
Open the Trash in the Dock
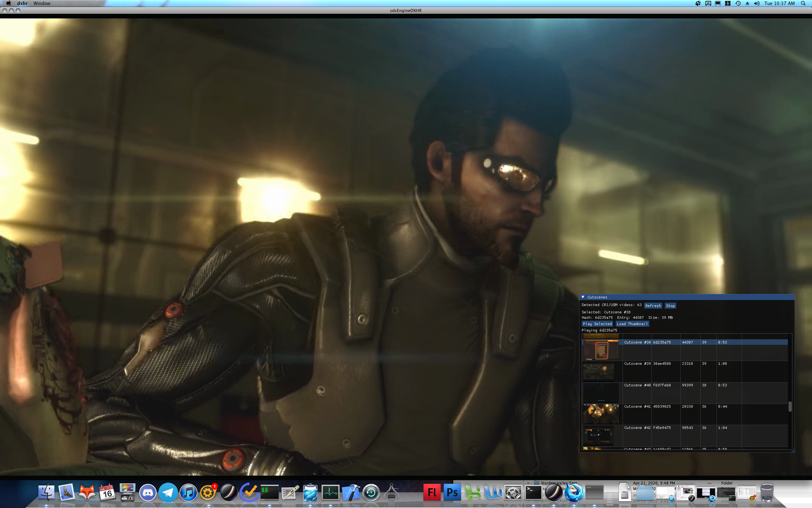[x=767, y=492]
